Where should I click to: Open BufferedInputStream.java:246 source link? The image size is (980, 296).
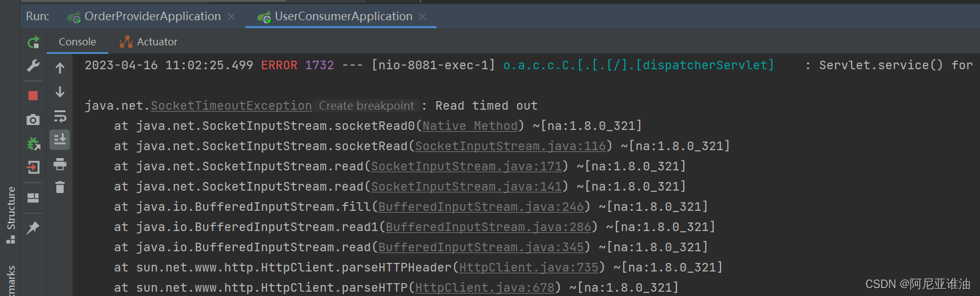[x=481, y=207]
